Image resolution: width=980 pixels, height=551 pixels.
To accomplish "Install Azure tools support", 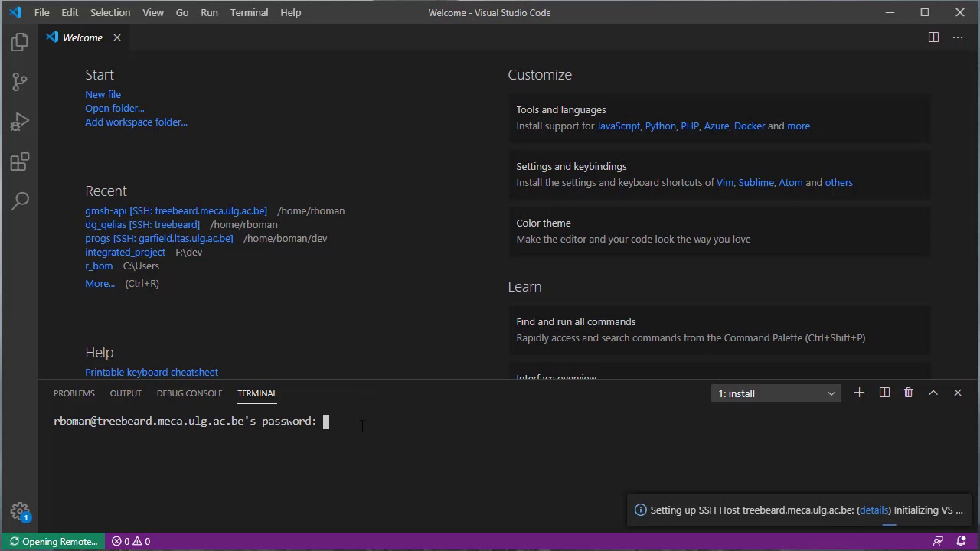I will pyautogui.click(x=717, y=126).
